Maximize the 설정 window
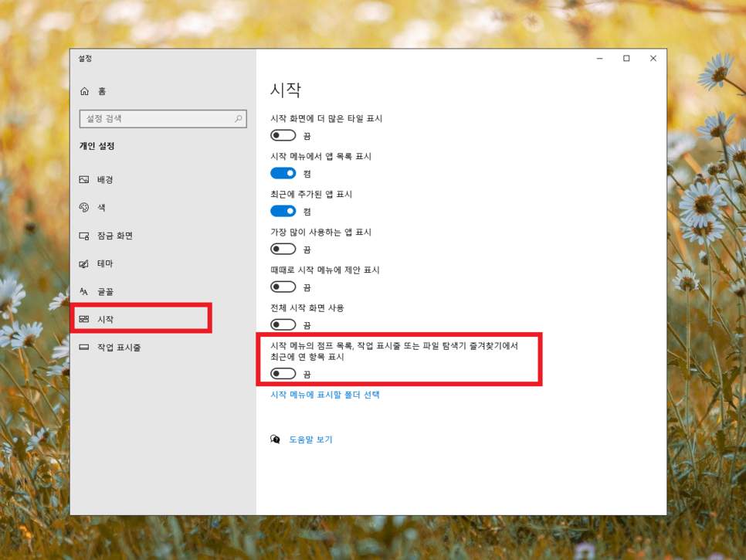This screenshot has height=560, width=746. click(626, 59)
